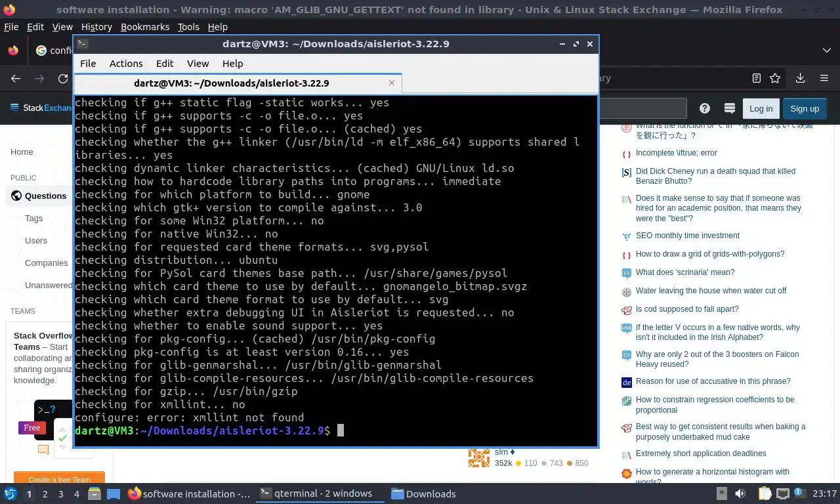840x504 pixels.
Task: Open Firefox reader view icon
Action: point(757,78)
